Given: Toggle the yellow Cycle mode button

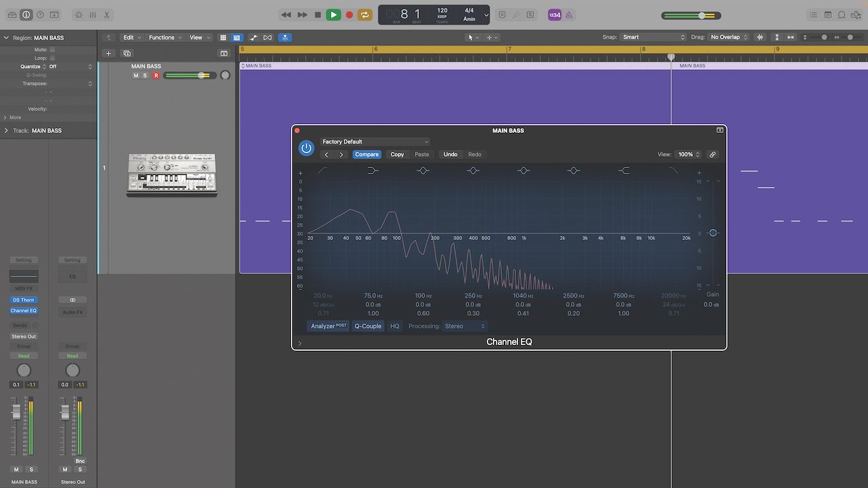Looking at the screenshot, I should coord(365,15).
